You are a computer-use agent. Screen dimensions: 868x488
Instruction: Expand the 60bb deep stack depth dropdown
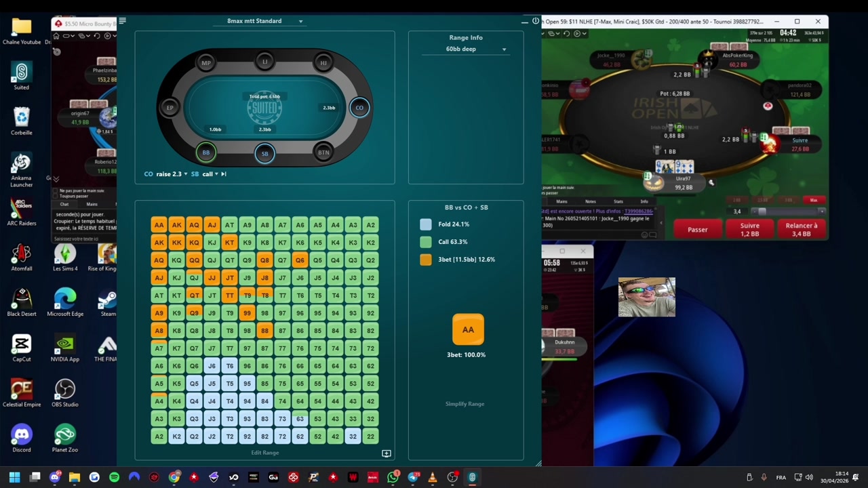pyautogui.click(x=465, y=49)
